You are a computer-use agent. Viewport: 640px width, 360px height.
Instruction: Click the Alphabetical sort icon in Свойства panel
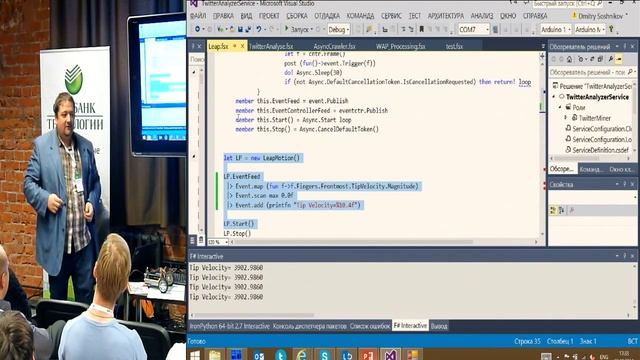[562, 210]
